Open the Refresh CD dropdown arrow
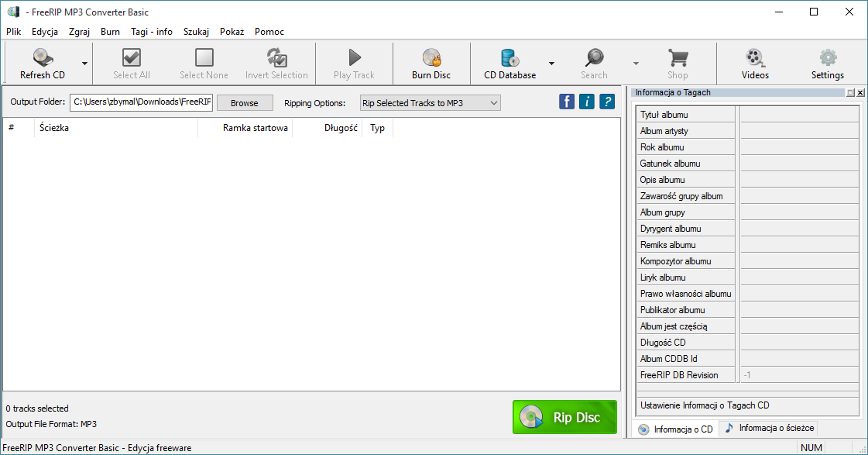Screen dimensions: 868x455 point(84,64)
